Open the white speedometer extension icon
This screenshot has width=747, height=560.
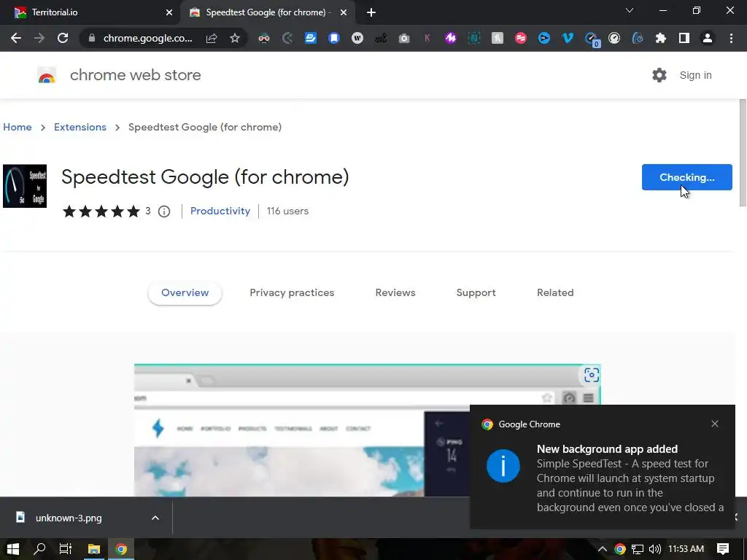[x=614, y=38]
